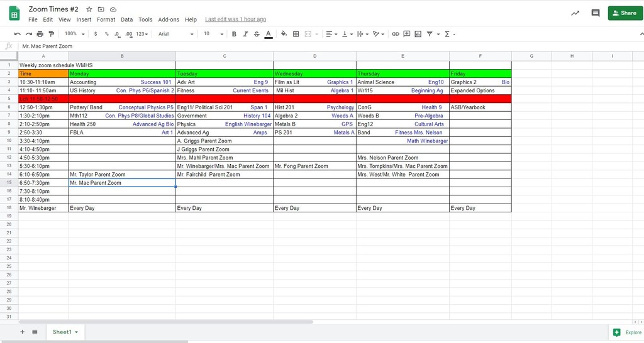Open the Arial font dropdown
This screenshot has height=343, width=644.
click(176, 34)
